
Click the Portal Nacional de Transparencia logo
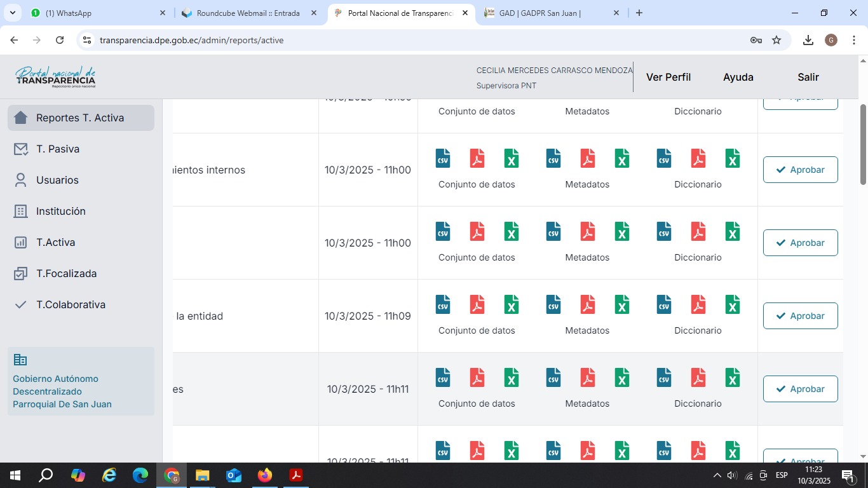[55, 77]
